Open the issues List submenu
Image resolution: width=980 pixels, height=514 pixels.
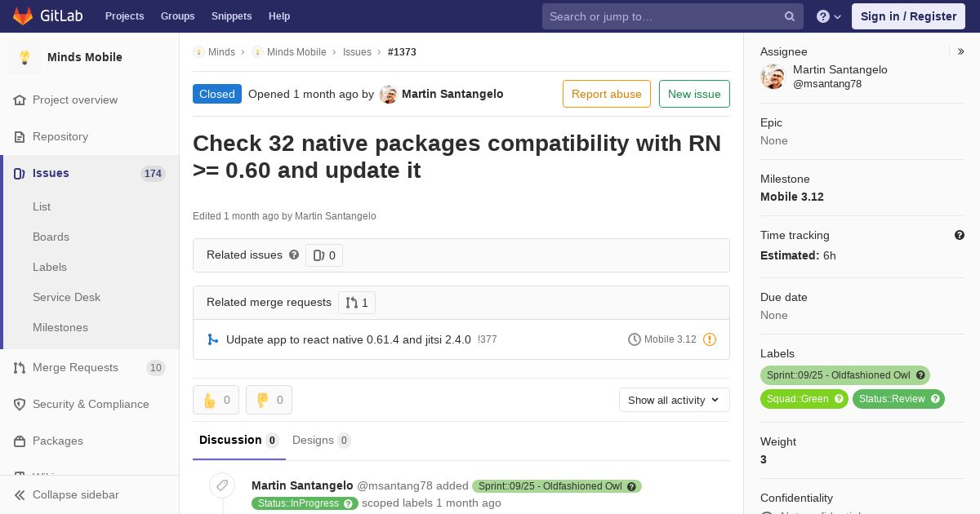(x=42, y=206)
